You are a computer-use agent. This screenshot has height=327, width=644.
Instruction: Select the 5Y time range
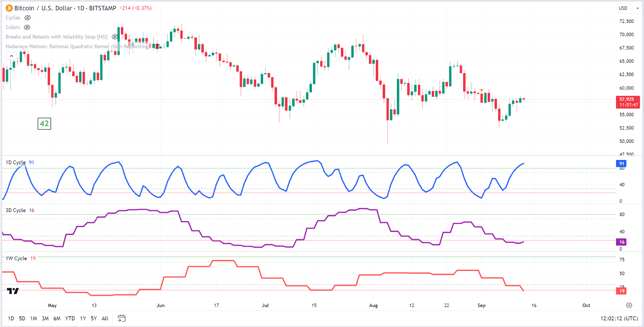pos(94,318)
